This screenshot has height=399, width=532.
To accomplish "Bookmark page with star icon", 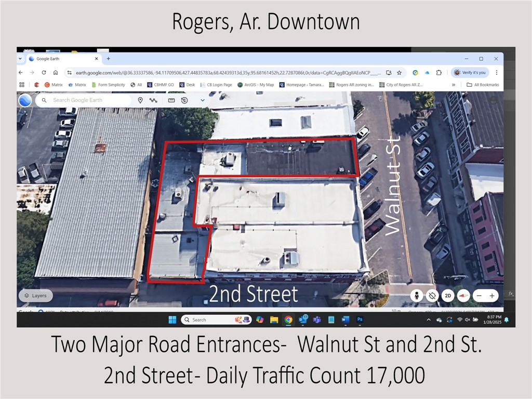I will pyautogui.click(x=399, y=73).
